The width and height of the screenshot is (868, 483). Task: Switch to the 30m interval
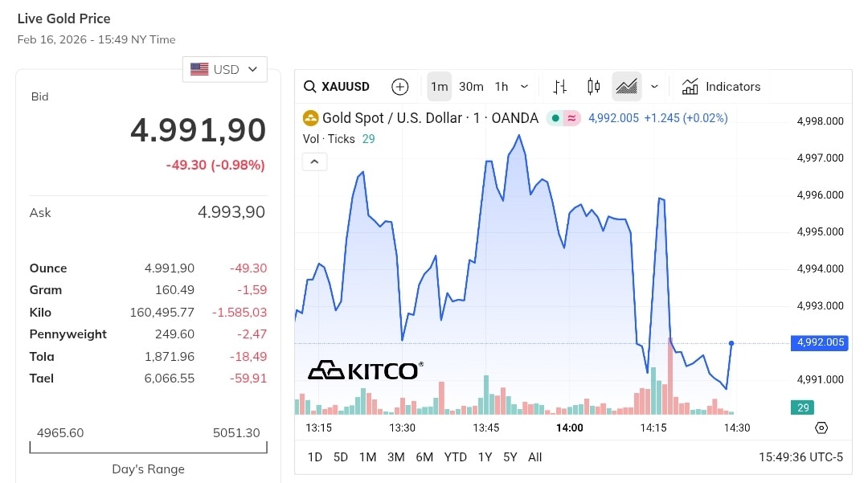pyautogui.click(x=471, y=87)
